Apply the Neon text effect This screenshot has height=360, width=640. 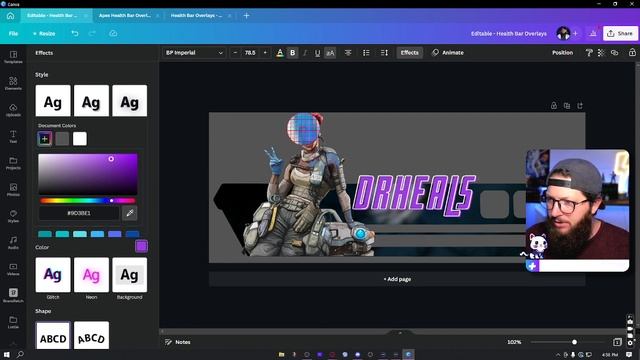point(91,275)
